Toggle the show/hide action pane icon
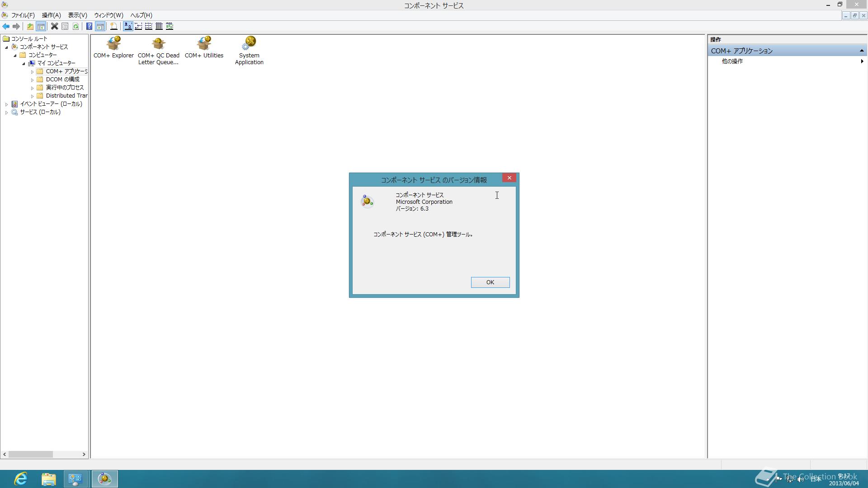868x488 pixels. click(x=100, y=26)
